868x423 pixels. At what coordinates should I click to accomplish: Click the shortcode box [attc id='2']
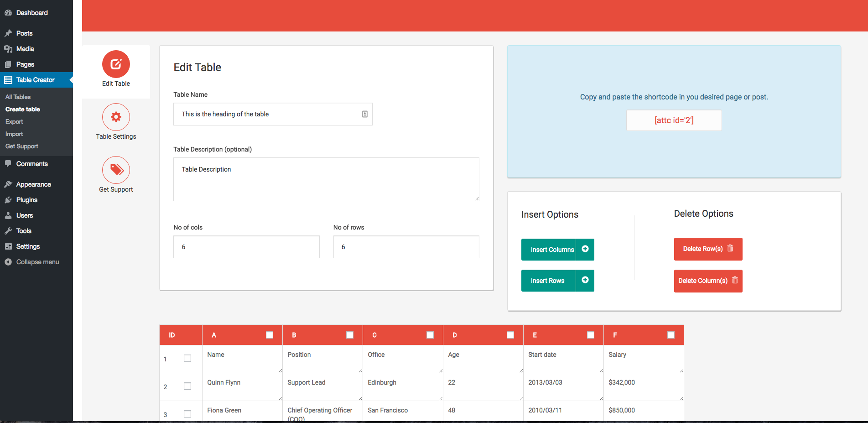674,120
